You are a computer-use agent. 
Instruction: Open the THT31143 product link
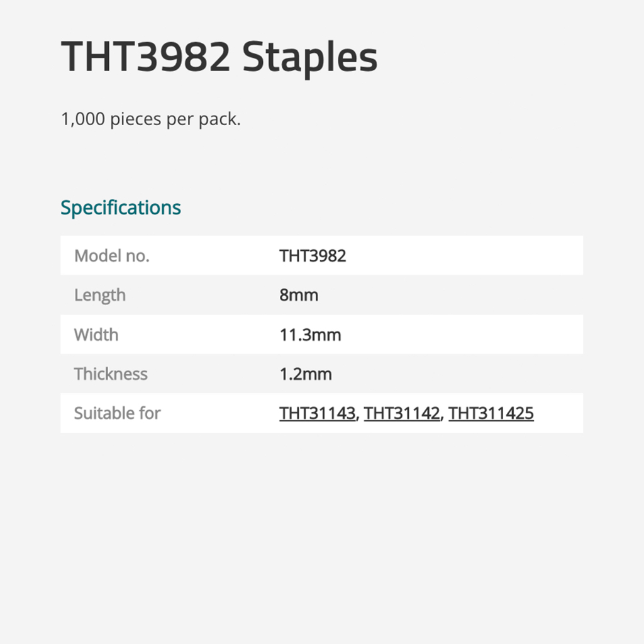[x=317, y=413]
